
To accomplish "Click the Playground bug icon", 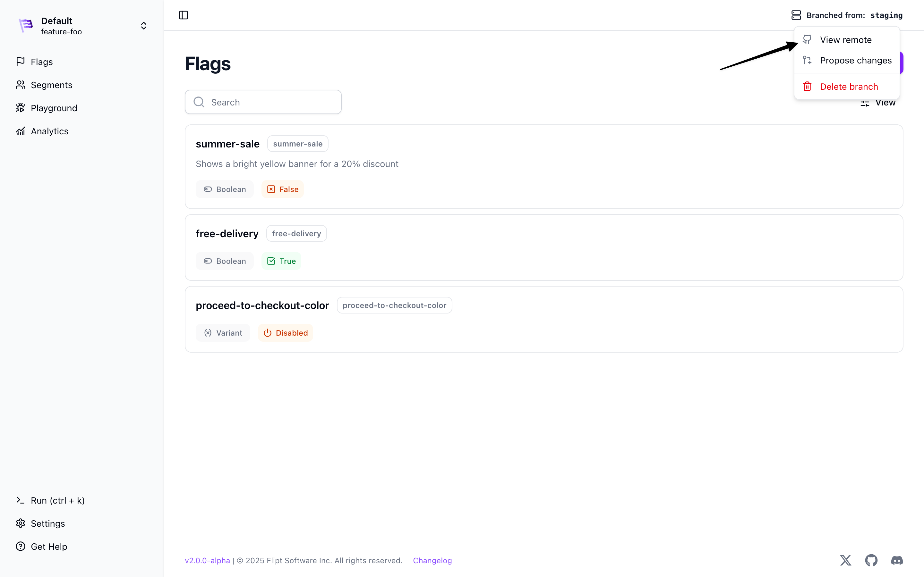I will tap(21, 108).
